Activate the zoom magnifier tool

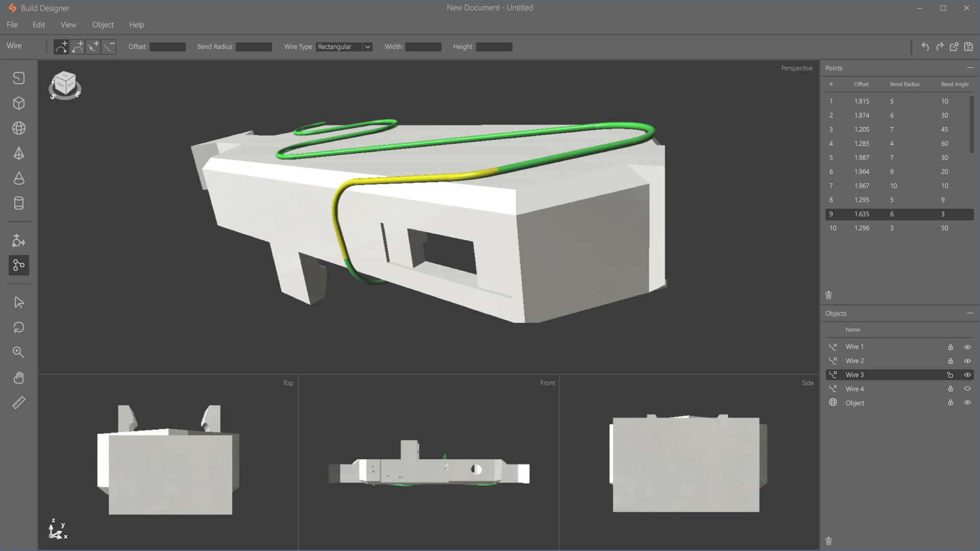[19, 352]
